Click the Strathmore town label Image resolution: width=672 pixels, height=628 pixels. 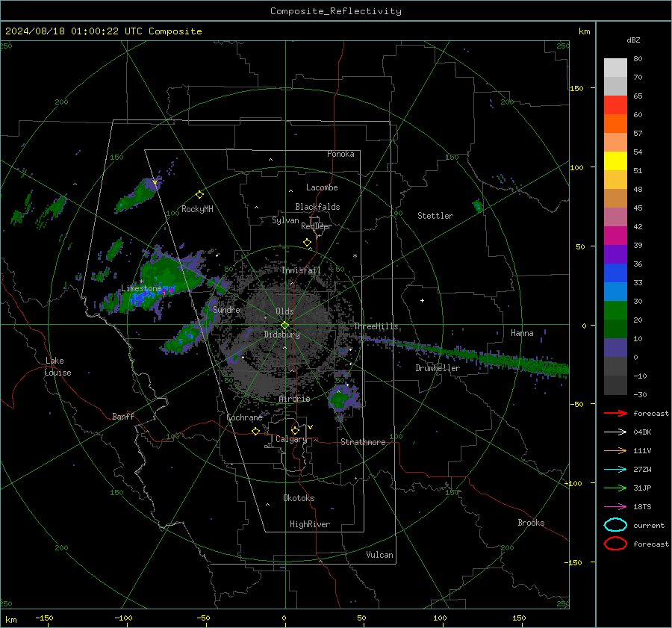(x=363, y=442)
